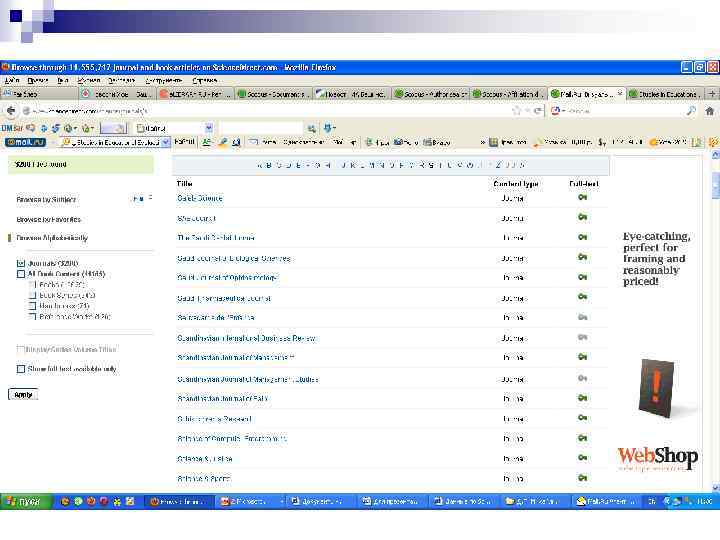Switch to the Scopus - Affiliation tab
The width and height of the screenshot is (720, 540).
coord(509,94)
